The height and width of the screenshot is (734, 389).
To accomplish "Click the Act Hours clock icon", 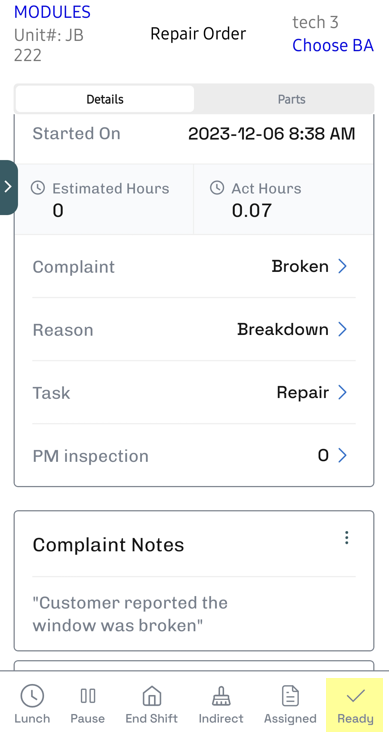I will pyautogui.click(x=217, y=188).
